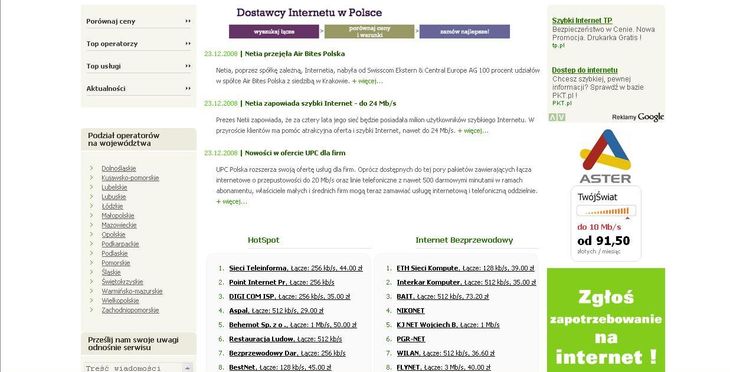Image resolution: width=730 pixels, height=372 pixels.
Task: Open 'Sieci Teleinforma' HotSpot listing
Action: (258, 268)
